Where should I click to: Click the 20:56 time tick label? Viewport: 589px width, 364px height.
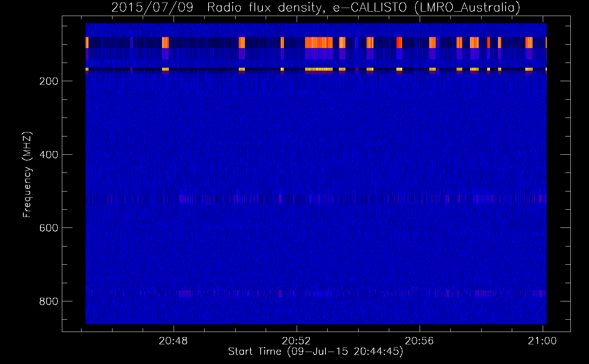pos(420,341)
